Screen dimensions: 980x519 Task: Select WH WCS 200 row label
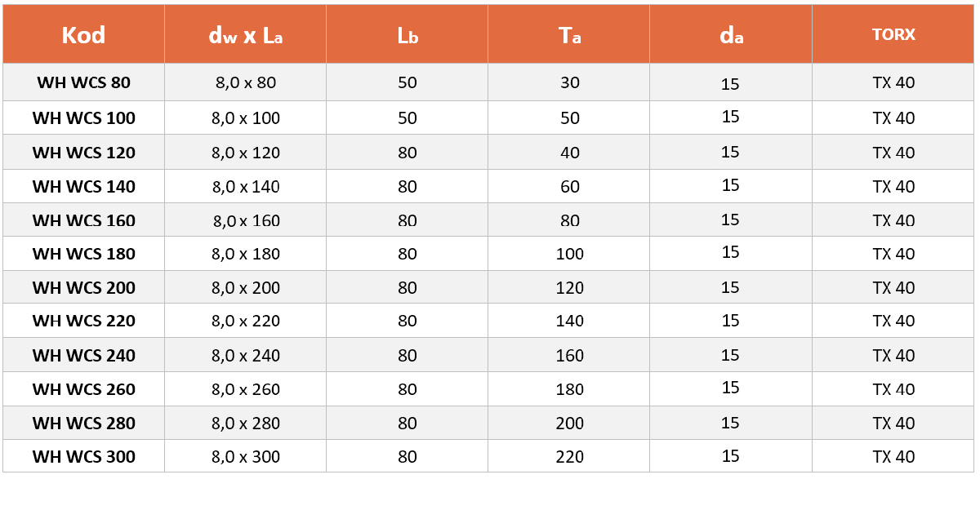coord(83,287)
